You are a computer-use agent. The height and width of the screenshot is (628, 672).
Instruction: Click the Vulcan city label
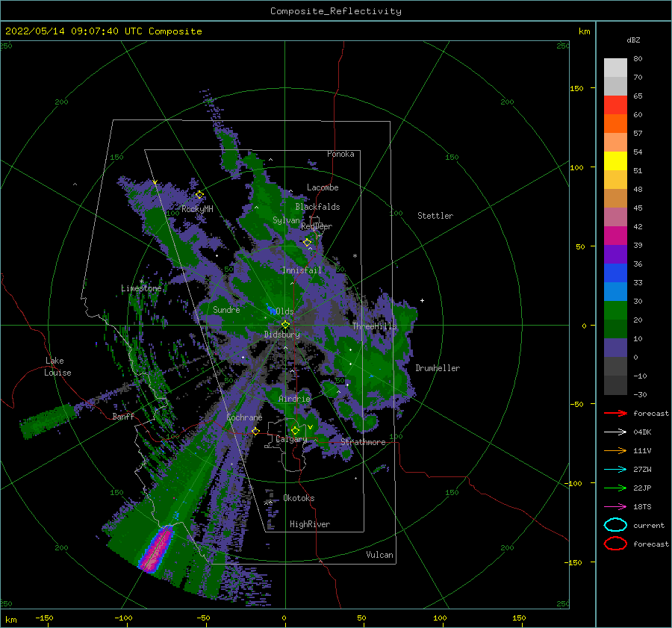click(380, 555)
